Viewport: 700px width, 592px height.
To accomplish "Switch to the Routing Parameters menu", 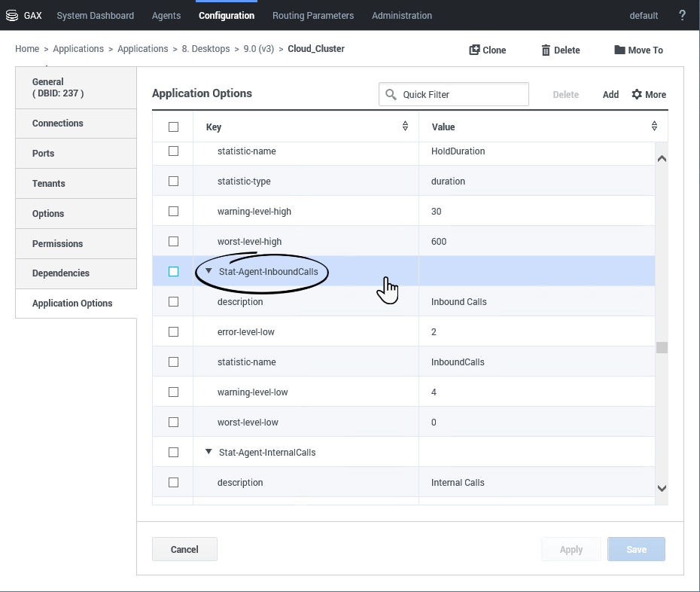I will click(313, 15).
